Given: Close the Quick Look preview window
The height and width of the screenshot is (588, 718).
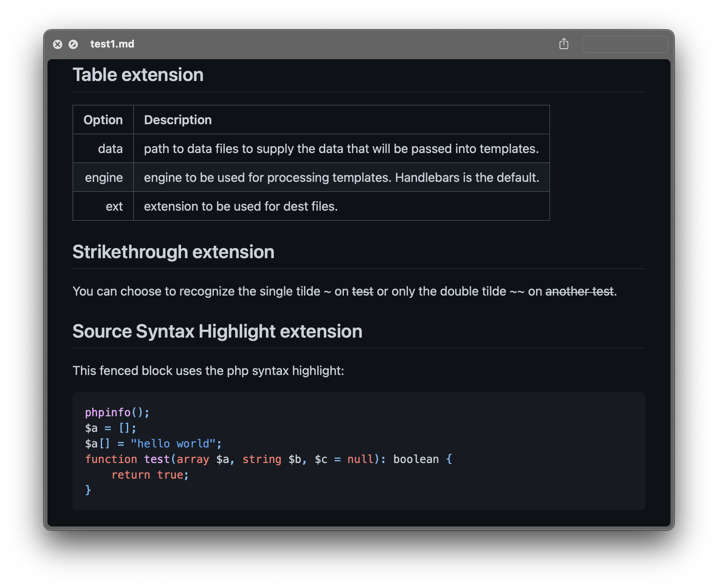Looking at the screenshot, I should click(x=58, y=44).
